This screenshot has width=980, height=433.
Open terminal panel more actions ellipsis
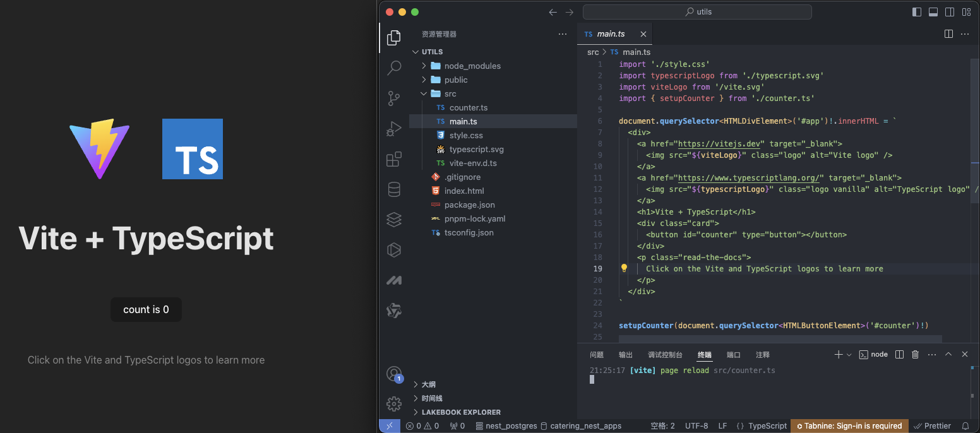pyautogui.click(x=932, y=355)
